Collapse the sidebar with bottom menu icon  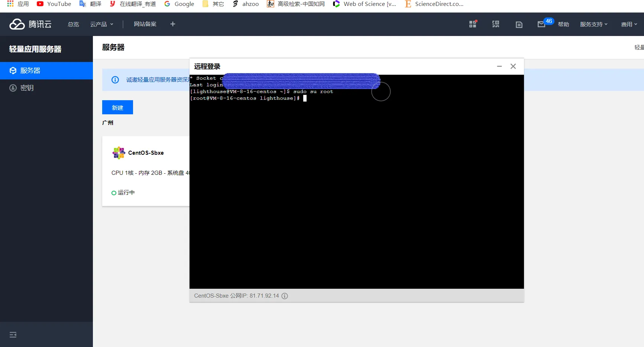coord(13,335)
